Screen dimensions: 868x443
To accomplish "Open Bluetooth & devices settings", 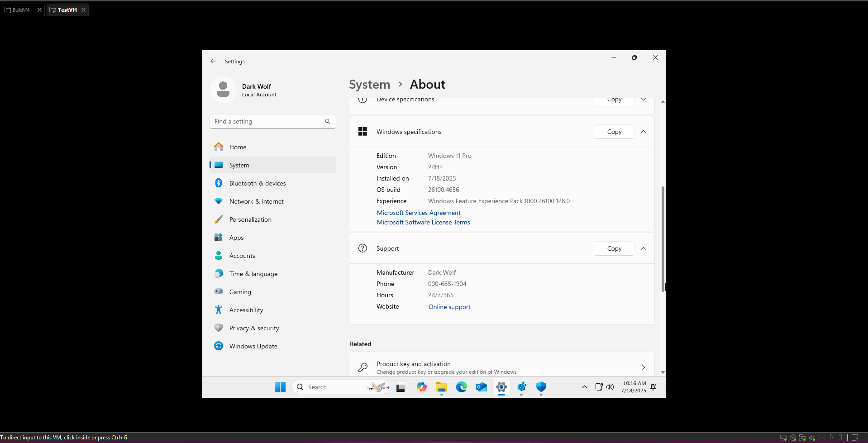I will 273,183.
